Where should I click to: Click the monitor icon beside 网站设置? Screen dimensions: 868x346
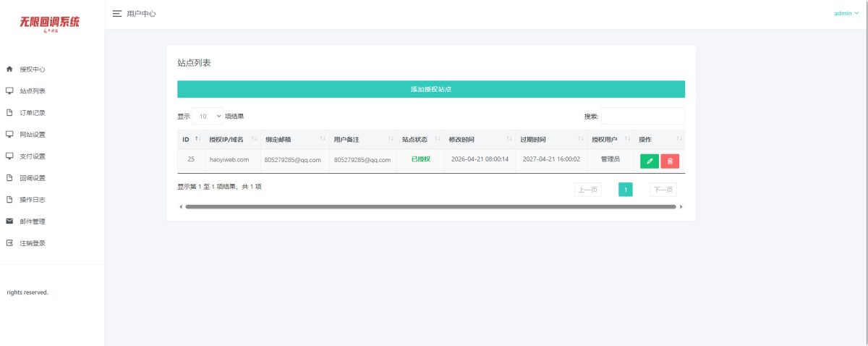9,135
